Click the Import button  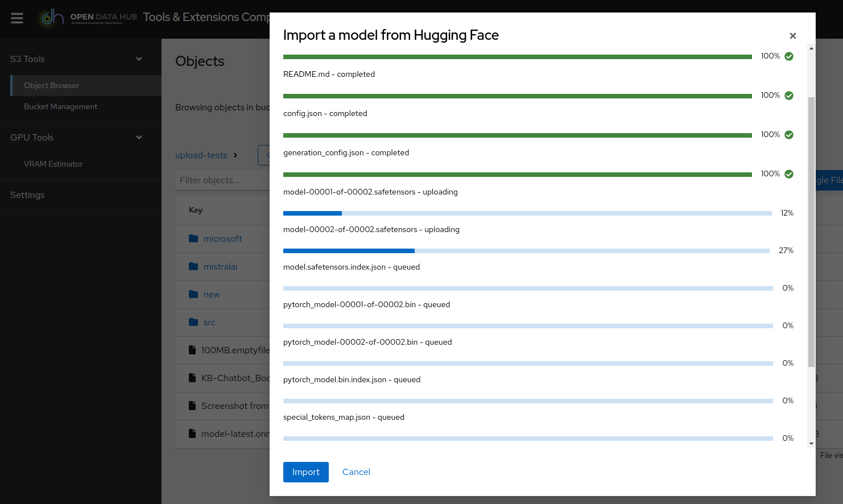click(306, 472)
